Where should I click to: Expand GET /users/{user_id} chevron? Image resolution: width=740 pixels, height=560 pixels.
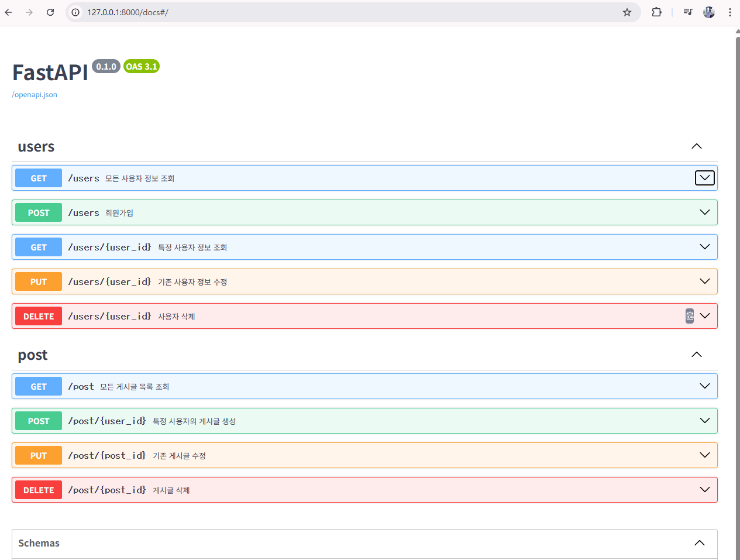[x=705, y=247]
